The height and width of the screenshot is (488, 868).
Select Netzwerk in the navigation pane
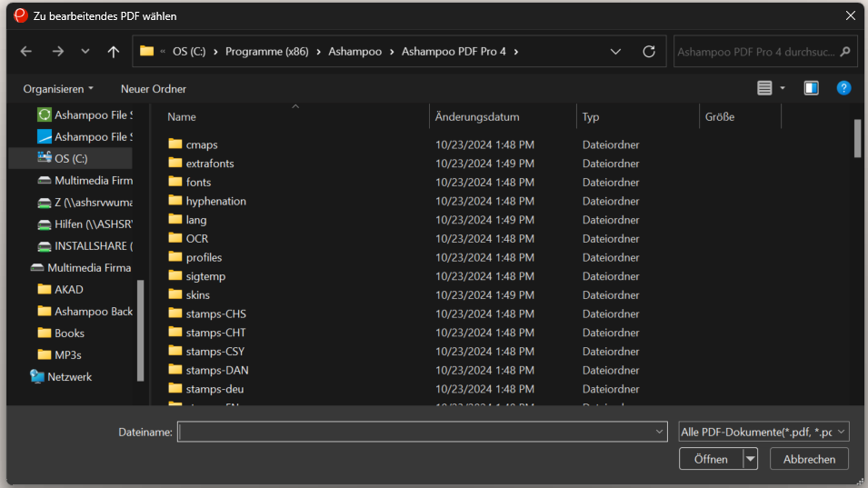(x=61, y=377)
